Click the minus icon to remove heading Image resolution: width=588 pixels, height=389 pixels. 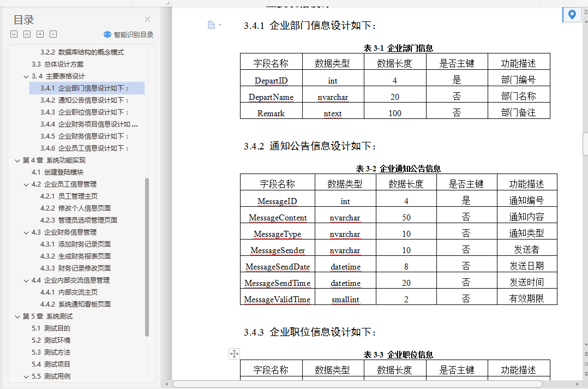point(53,34)
